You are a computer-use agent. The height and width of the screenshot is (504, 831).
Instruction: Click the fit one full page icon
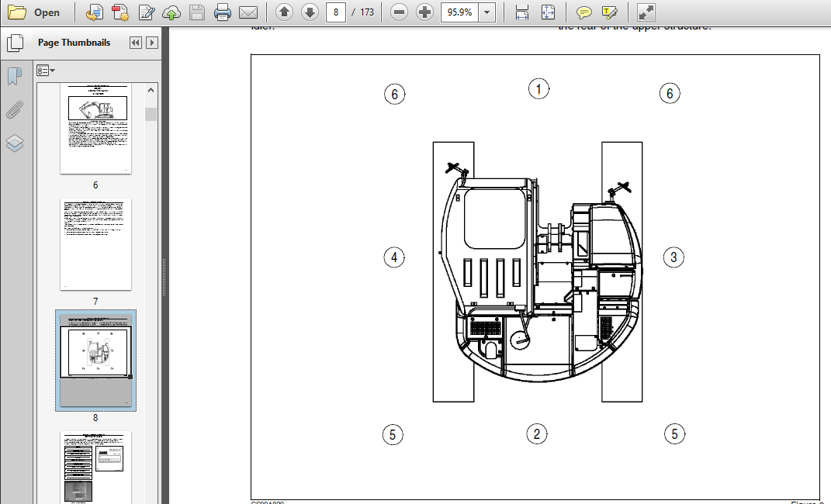(x=548, y=12)
